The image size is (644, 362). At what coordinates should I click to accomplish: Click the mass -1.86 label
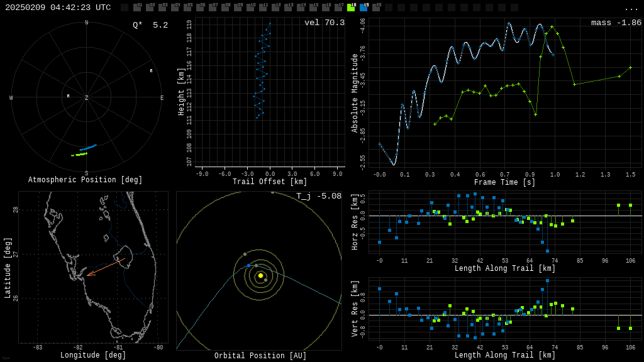(x=616, y=23)
